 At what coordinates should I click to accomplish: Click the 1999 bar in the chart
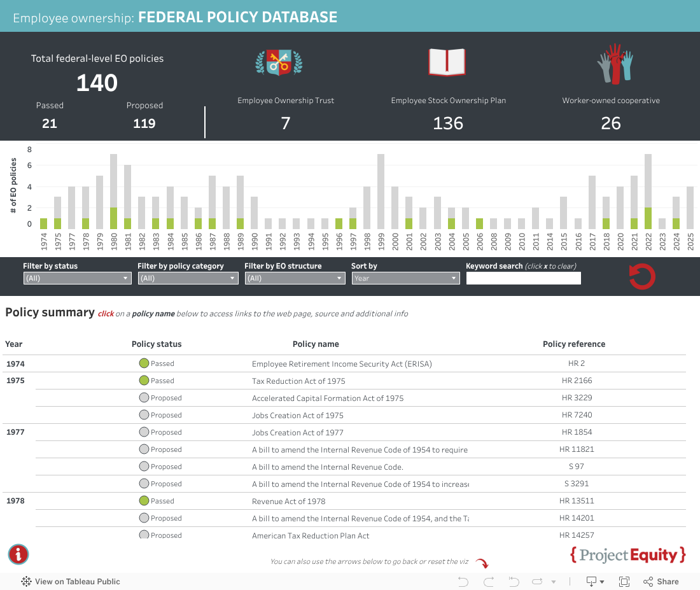click(381, 192)
